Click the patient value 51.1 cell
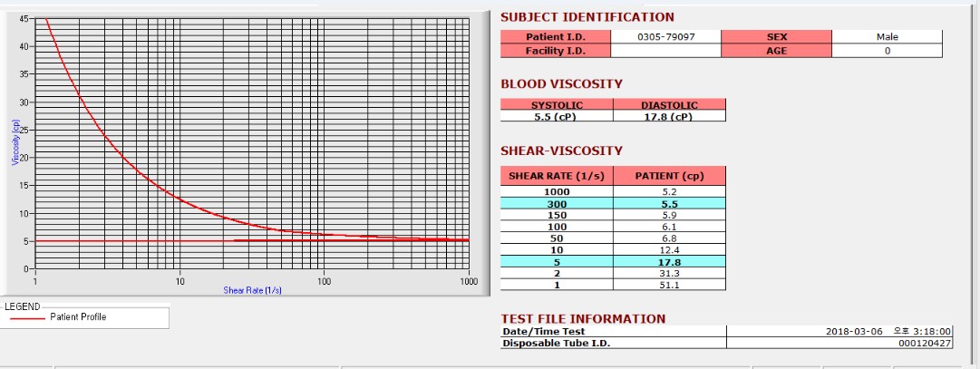Image resolution: width=980 pixels, height=369 pixels. point(669,285)
